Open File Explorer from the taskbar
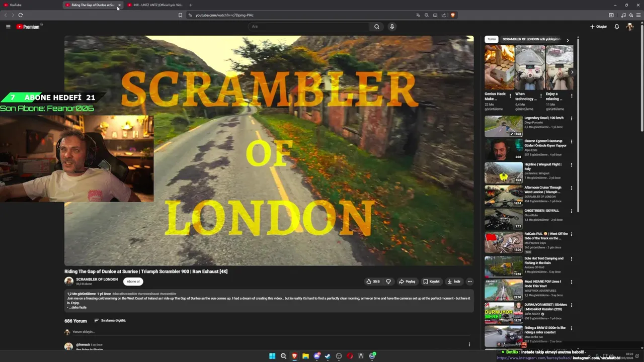 point(305,356)
